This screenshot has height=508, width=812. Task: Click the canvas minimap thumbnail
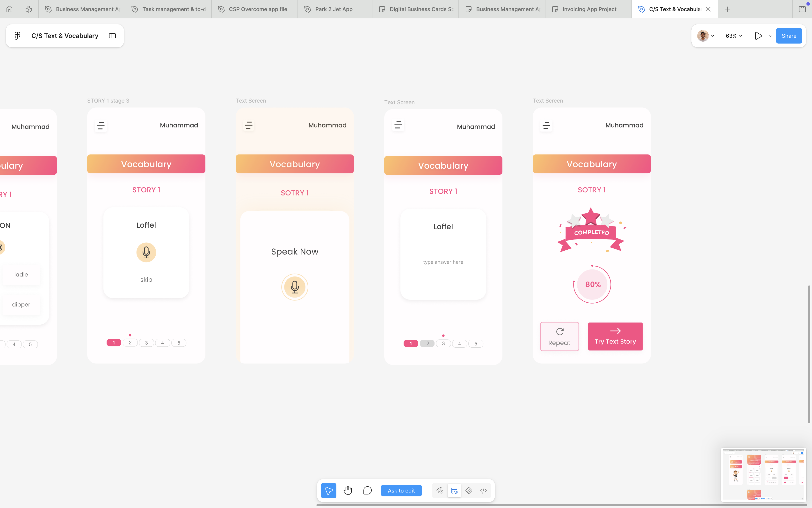763,474
